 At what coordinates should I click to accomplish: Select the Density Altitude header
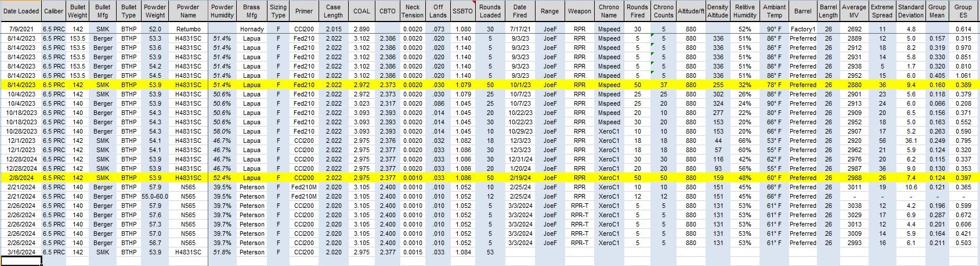718,11
